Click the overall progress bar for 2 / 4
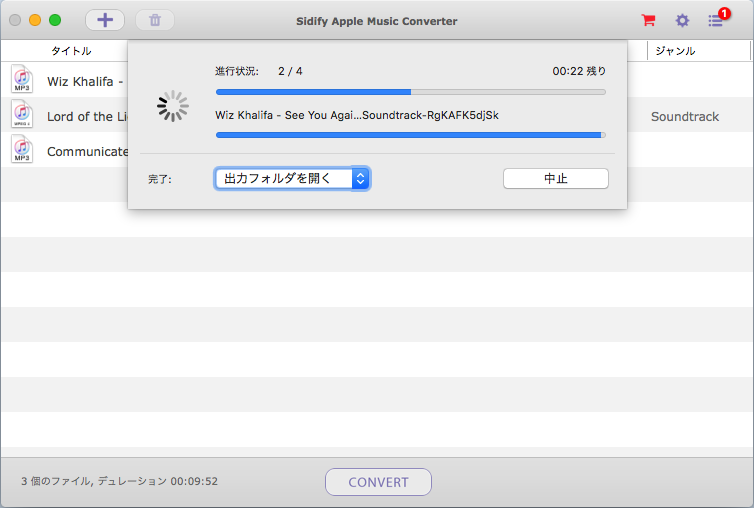The width and height of the screenshot is (754, 508). click(411, 92)
